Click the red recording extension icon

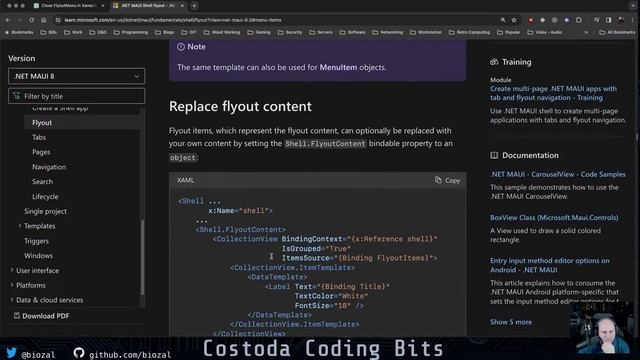click(531, 20)
